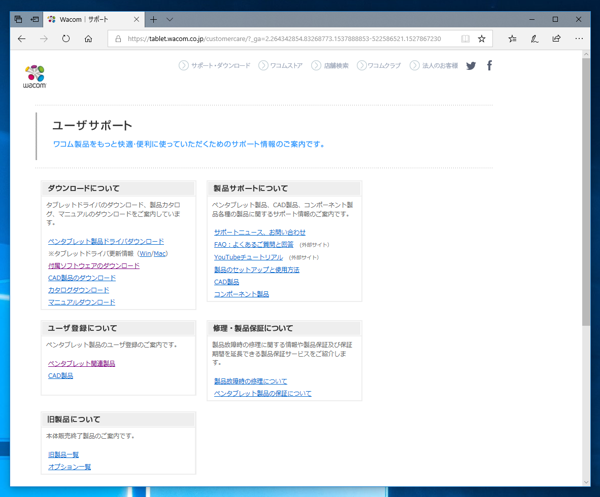Open CAD製品のダウンロード link

pyautogui.click(x=82, y=278)
